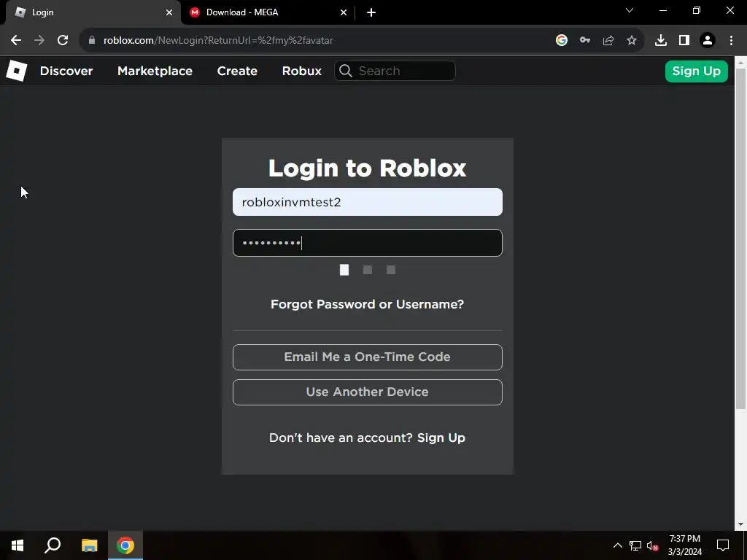
Task: Click the username field robloxinvmtest2
Action: tap(368, 202)
